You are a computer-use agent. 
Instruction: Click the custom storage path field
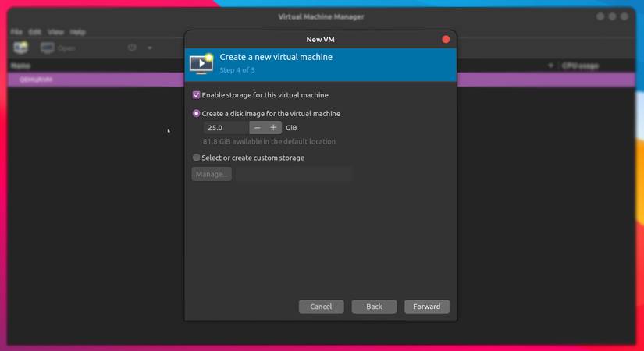tap(294, 174)
